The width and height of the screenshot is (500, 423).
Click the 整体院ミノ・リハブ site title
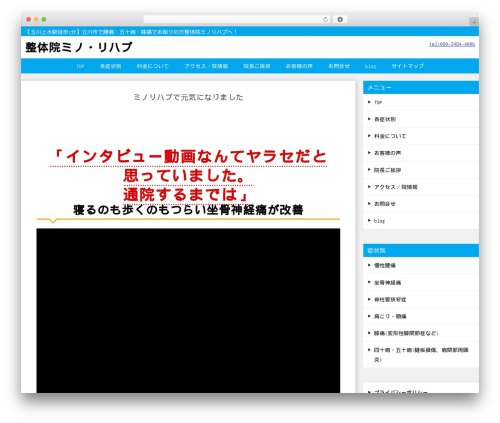point(79,47)
